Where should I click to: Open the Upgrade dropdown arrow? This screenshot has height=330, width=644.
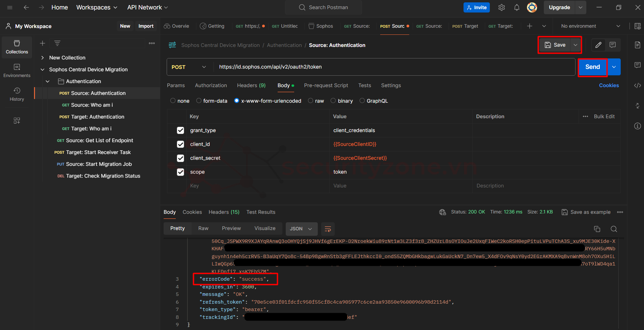[581, 7]
